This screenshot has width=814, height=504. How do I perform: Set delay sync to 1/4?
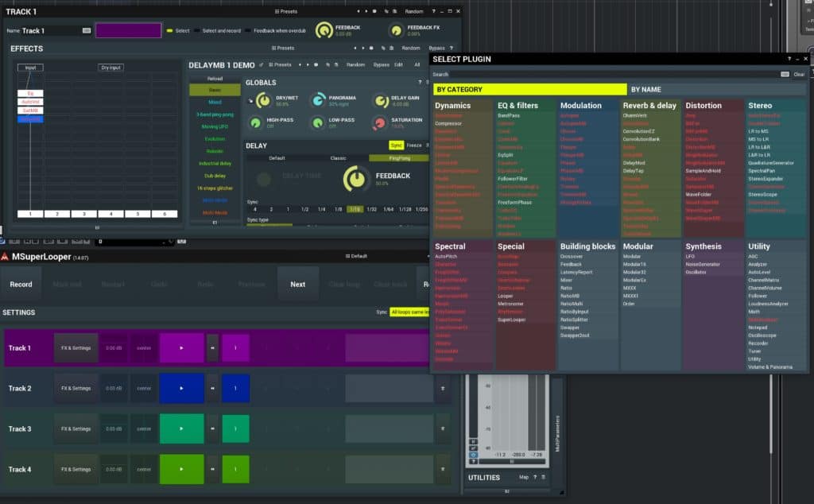(x=321, y=209)
